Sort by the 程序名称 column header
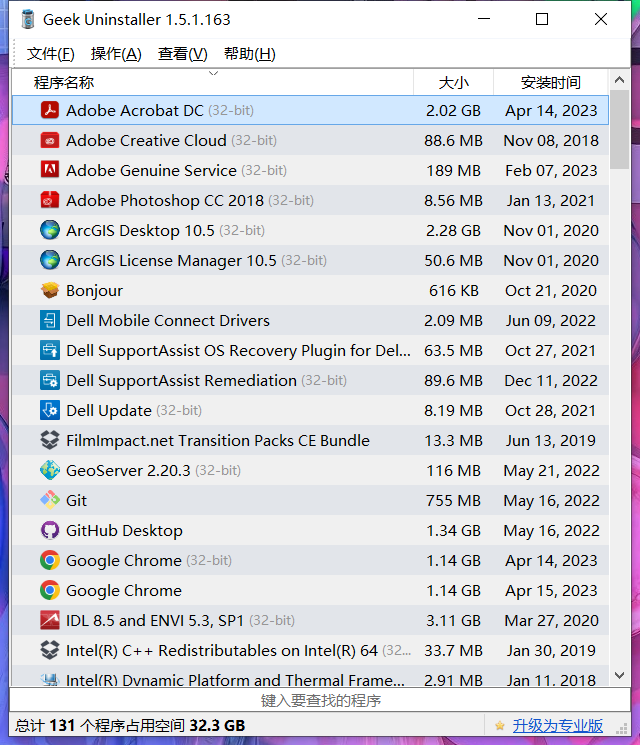Screen dimensions: 640x745 click(x=213, y=82)
